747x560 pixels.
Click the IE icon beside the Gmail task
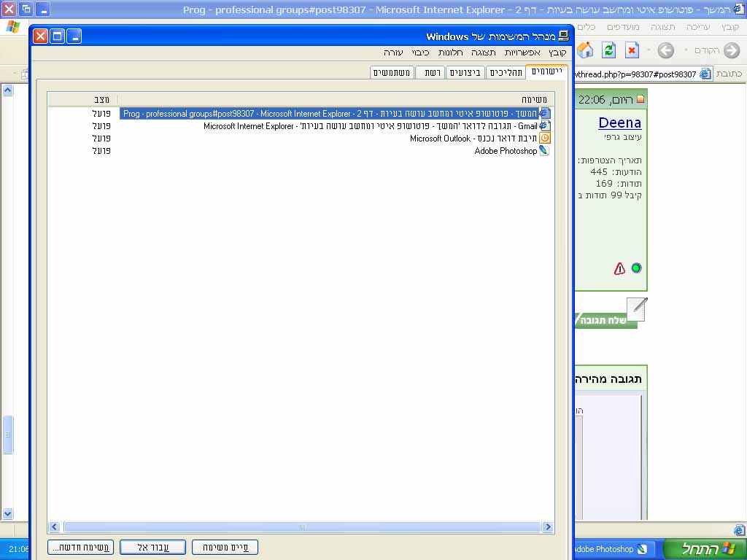point(544,125)
